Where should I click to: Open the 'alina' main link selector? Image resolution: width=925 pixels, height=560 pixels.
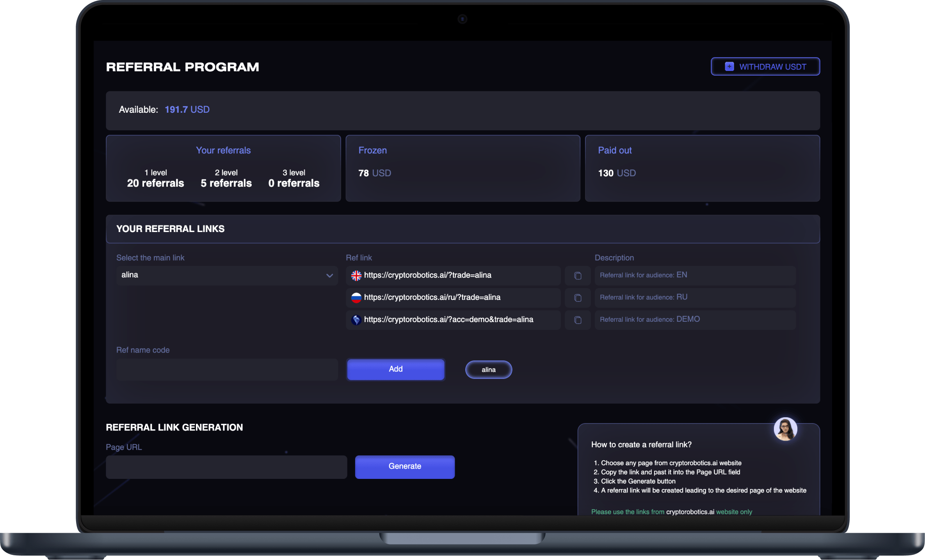(219, 275)
